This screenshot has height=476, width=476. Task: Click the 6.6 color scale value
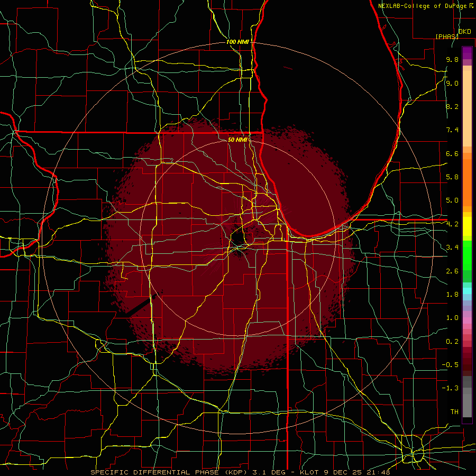coord(452,153)
